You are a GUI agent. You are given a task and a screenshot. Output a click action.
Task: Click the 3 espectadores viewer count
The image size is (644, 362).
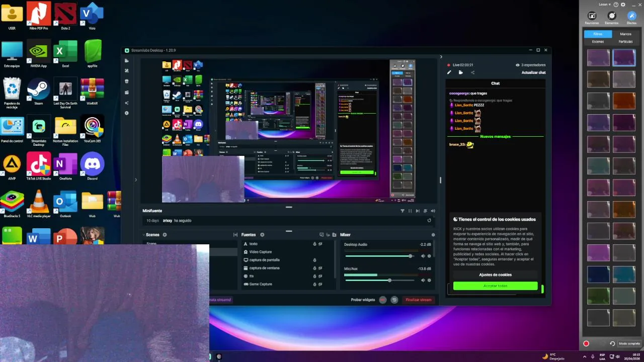pos(530,65)
